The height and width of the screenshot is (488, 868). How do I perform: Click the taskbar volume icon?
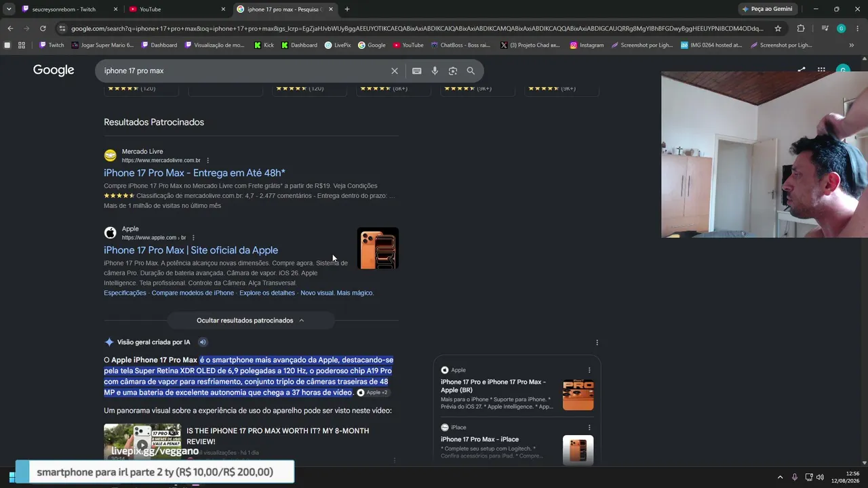pos(821,477)
